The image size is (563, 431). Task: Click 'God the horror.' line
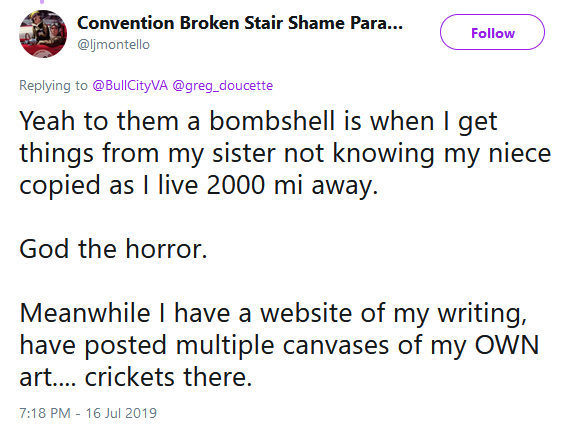pyautogui.click(x=113, y=249)
